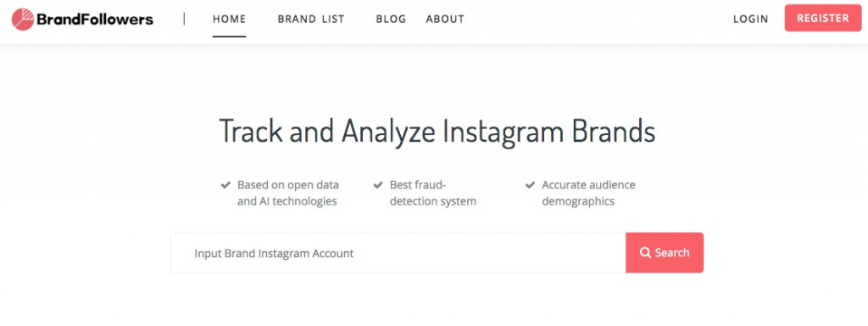Go to the BRAND LIST page

coord(311,19)
